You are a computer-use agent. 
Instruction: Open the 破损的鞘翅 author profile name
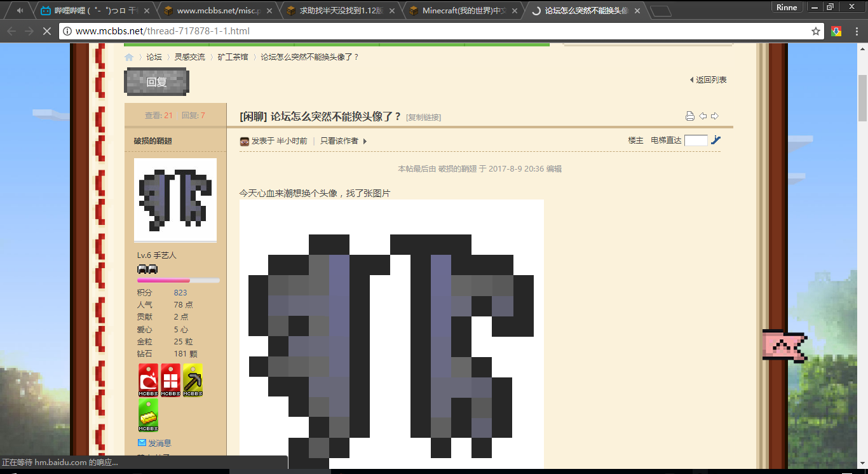[x=153, y=141]
